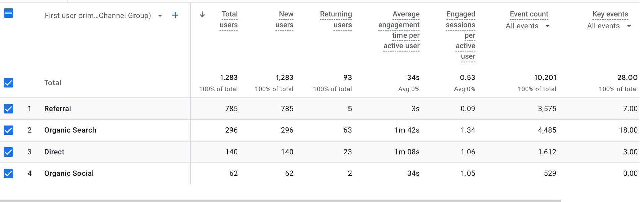The image size is (644, 202).
Task: Untick the Direct row checkbox
Action: [x=8, y=152]
